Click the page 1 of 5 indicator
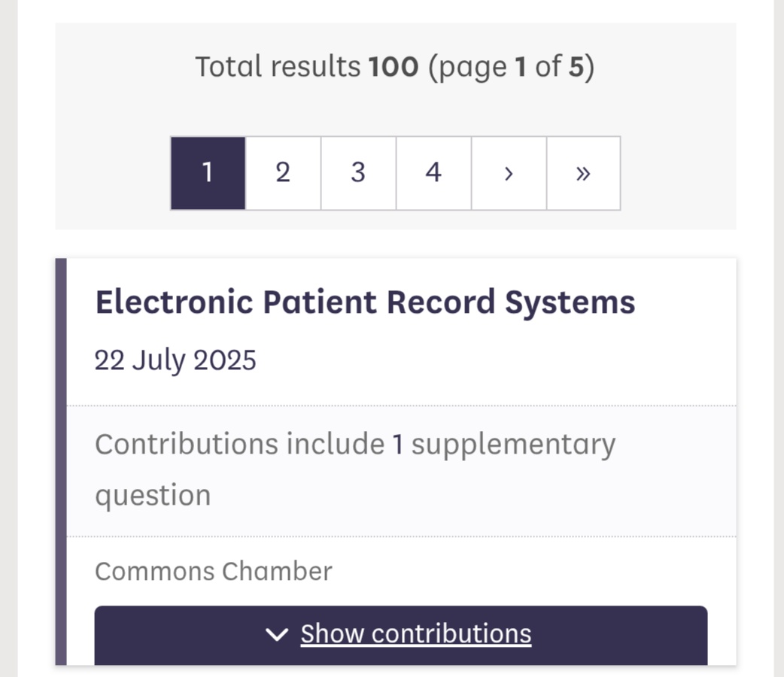The width and height of the screenshot is (784, 677). pos(512,67)
